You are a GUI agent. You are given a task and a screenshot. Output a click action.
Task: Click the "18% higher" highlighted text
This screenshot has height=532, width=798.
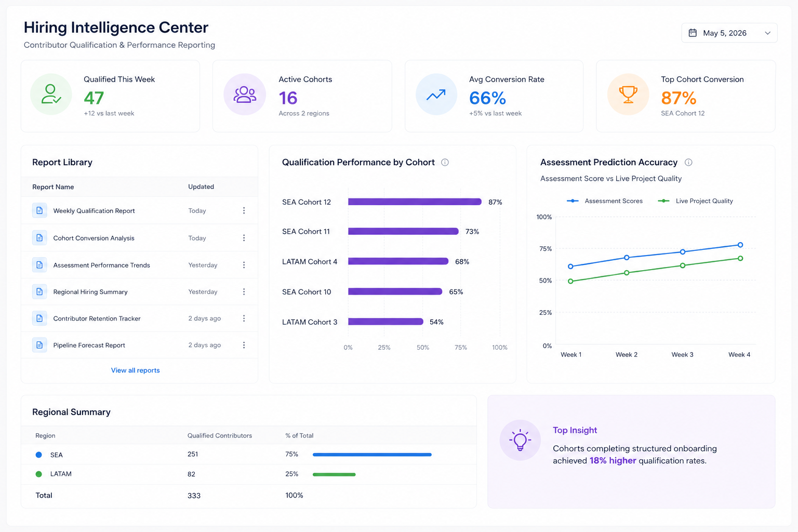[613, 460]
